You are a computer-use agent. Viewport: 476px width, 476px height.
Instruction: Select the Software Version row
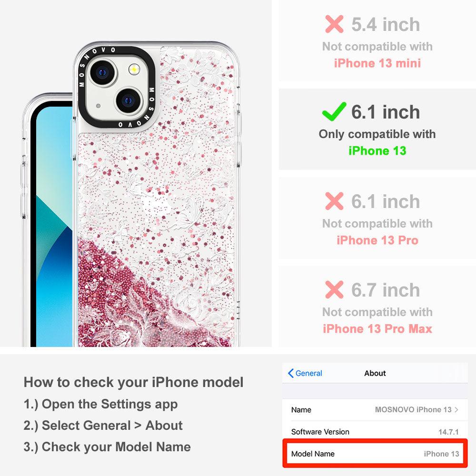[x=375, y=432]
